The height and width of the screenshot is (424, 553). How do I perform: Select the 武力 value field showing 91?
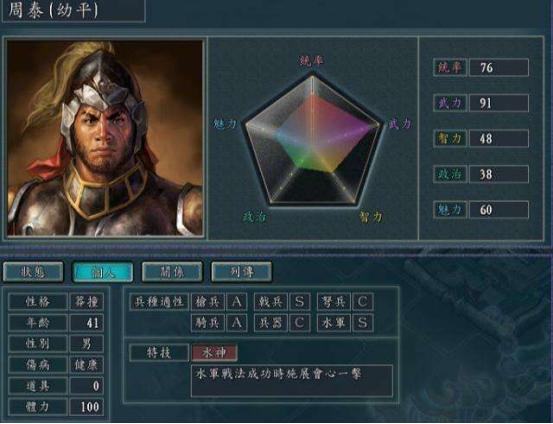click(499, 103)
